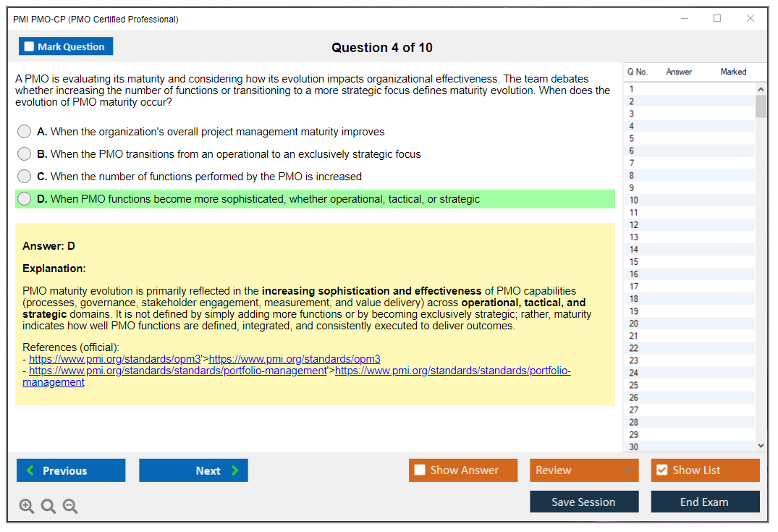Select answer option B
Screen dimensions: 778x532
coord(24,153)
